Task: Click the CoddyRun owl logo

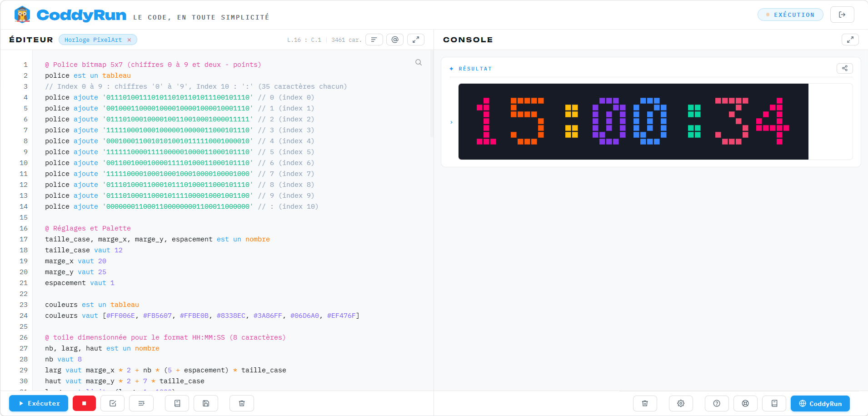Action: (22, 15)
